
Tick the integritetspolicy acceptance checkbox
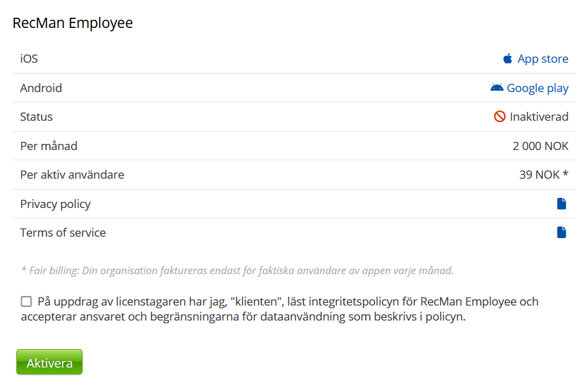tap(27, 301)
